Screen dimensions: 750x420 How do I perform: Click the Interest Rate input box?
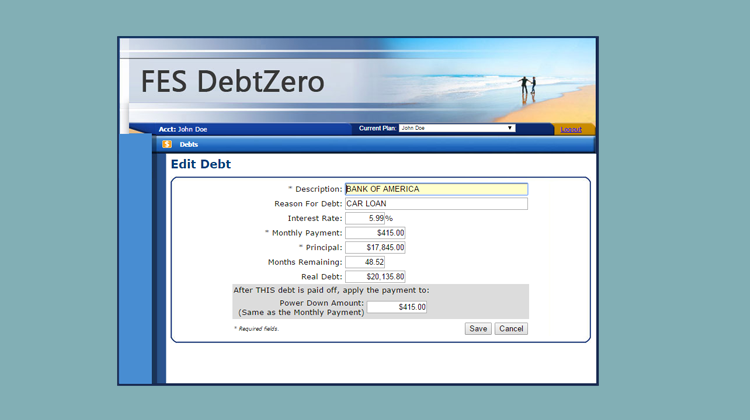365,218
